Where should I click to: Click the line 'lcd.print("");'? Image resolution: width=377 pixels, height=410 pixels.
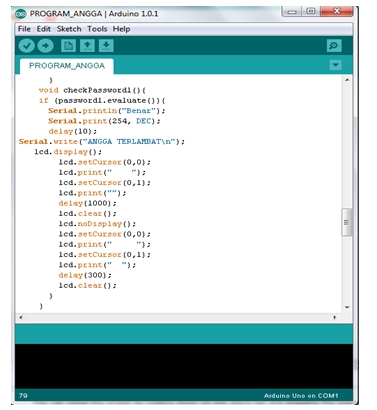[92, 193]
